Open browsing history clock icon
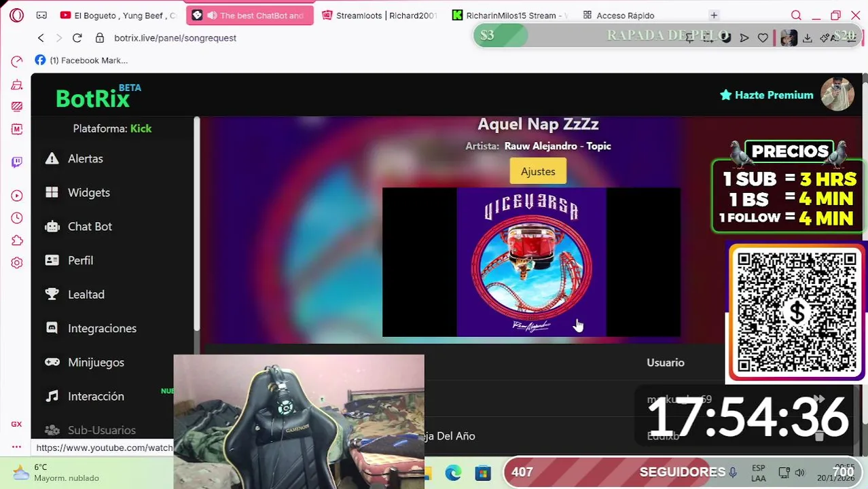The width and height of the screenshot is (868, 489). click(17, 218)
